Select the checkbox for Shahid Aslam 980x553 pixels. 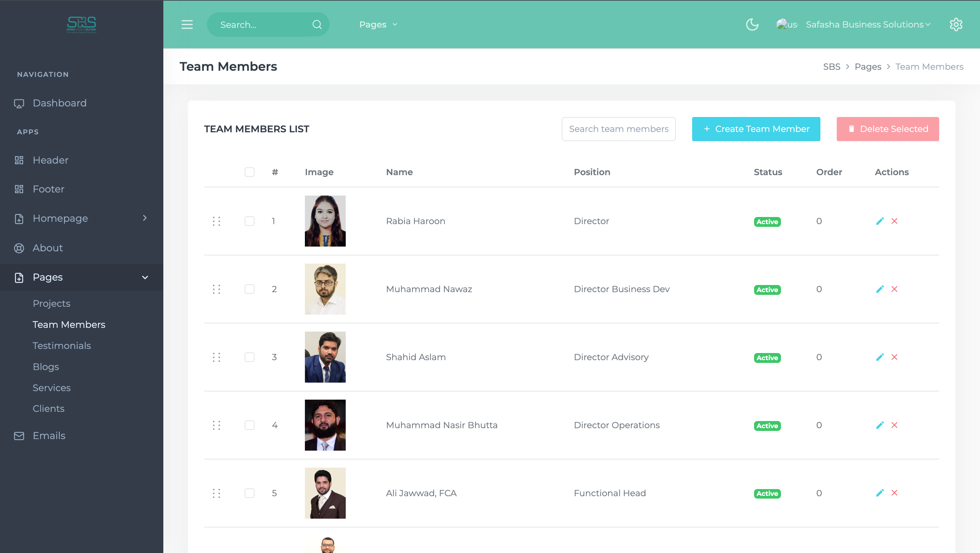(249, 357)
